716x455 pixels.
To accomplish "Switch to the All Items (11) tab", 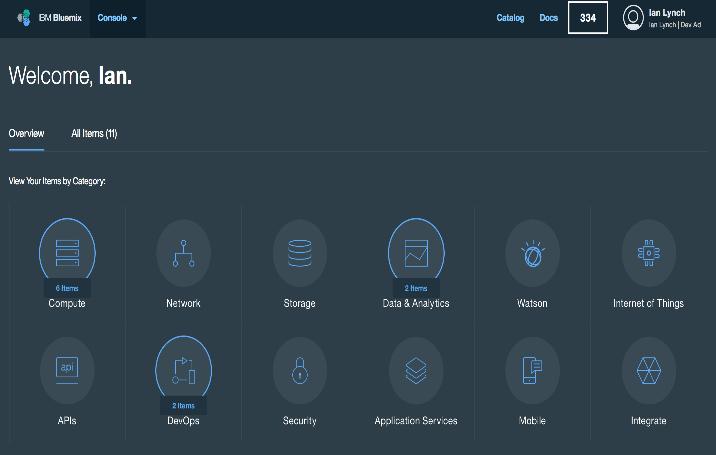I will pyautogui.click(x=94, y=133).
